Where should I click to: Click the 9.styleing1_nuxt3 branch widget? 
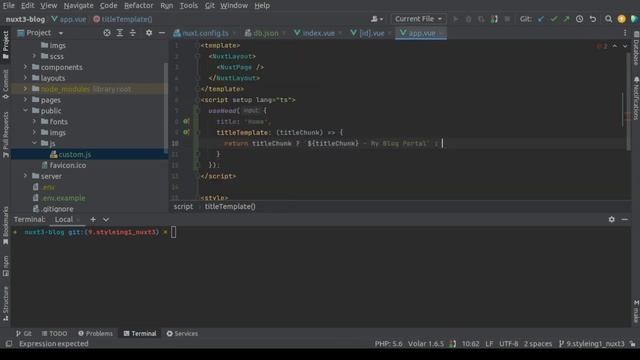(591, 344)
